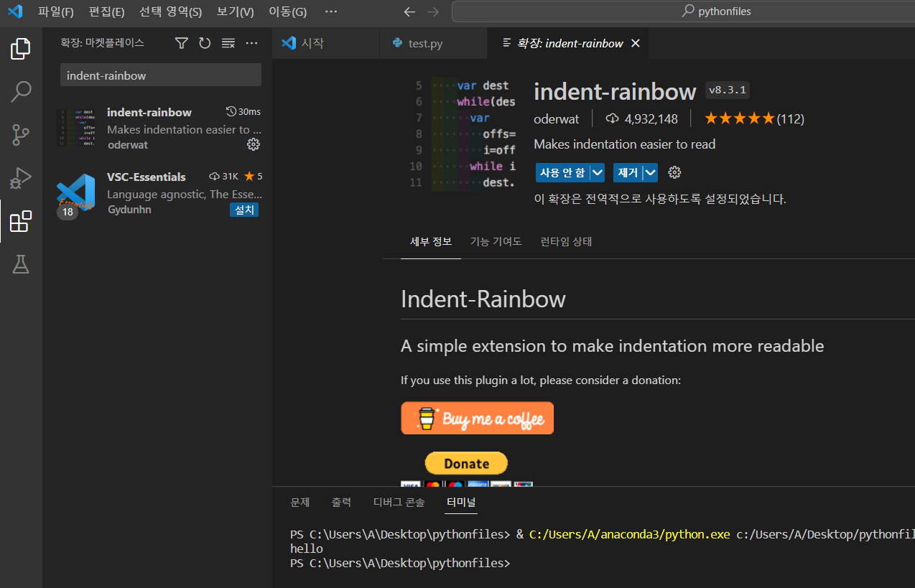Open the Extensions view icon

(21, 221)
